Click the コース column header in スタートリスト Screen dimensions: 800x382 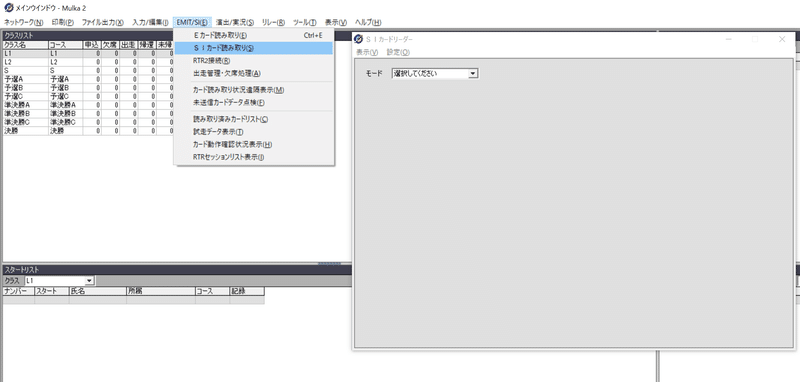tap(213, 291)
